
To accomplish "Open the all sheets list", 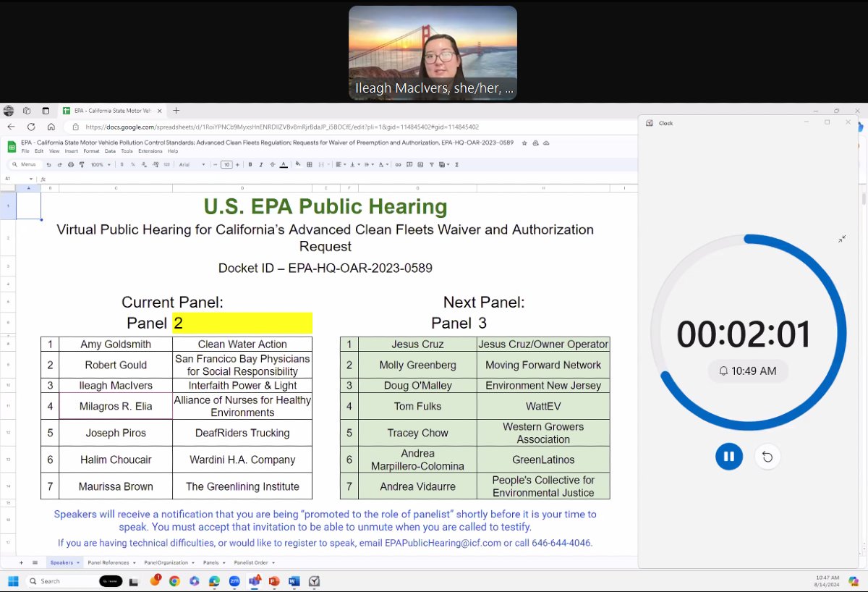I will pyautogui.click(x=35, y=562).
